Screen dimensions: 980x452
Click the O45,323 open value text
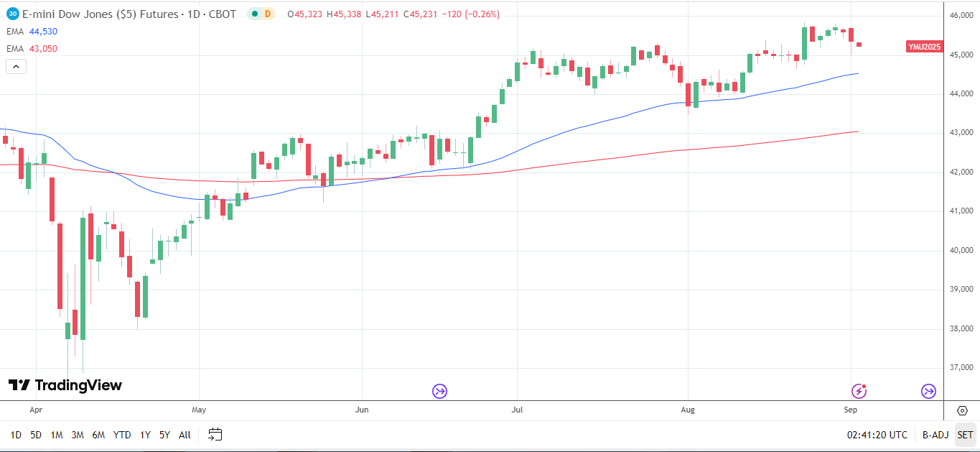pos(304,14)
